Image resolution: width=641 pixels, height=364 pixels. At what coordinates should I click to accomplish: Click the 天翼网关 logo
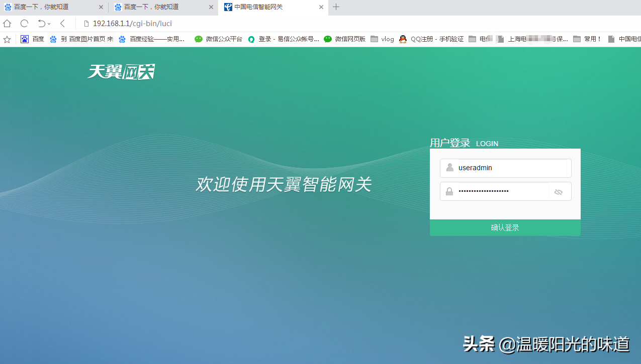(x=121, y=72)
